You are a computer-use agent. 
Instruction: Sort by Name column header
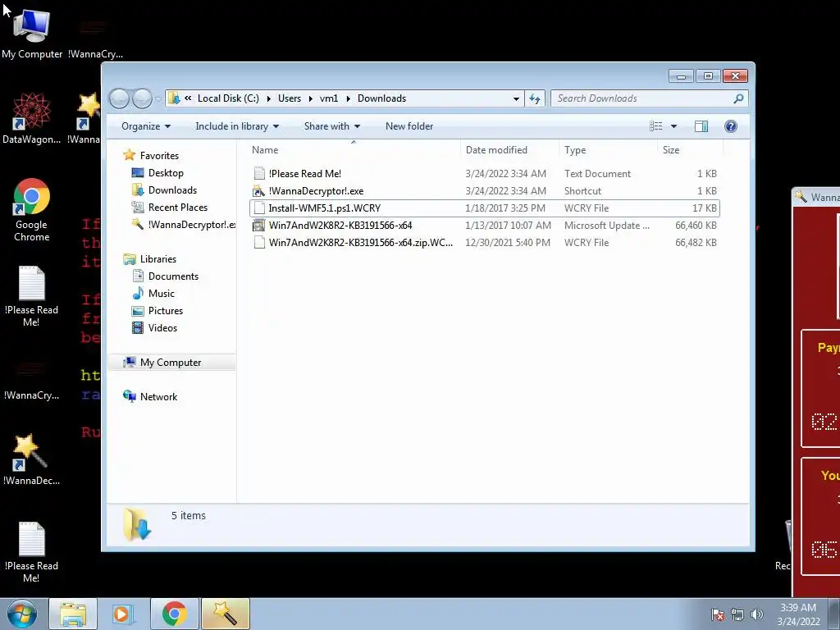pos(354,150)
